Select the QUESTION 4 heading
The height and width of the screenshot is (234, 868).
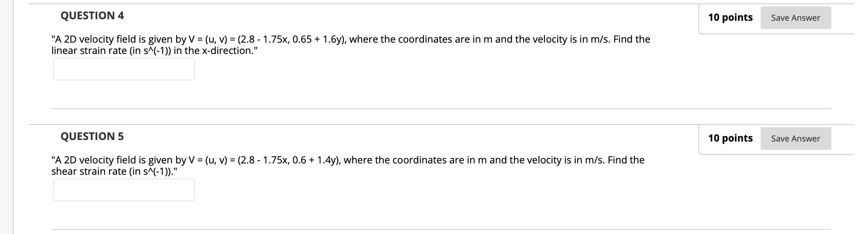(92, 16)
